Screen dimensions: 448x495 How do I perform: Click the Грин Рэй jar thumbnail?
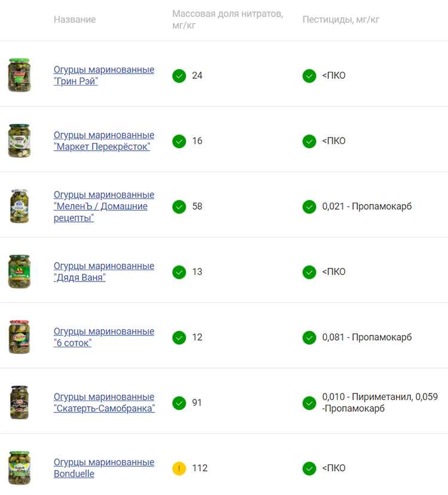coord(19,75)
